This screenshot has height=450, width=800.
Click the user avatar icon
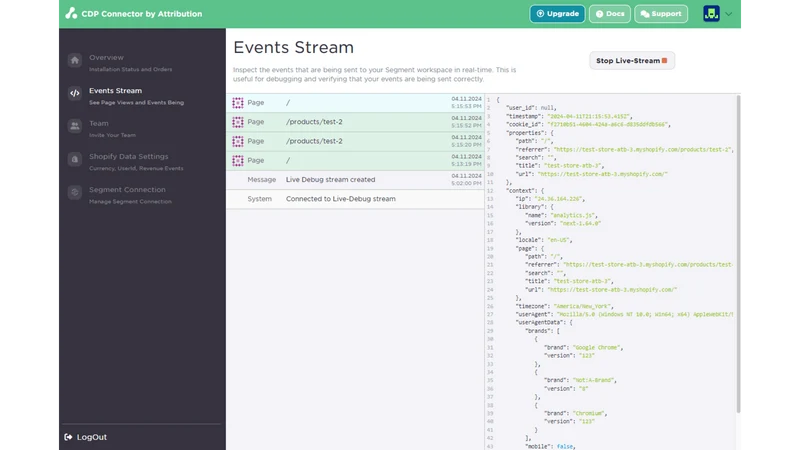[x=711, y=13]
